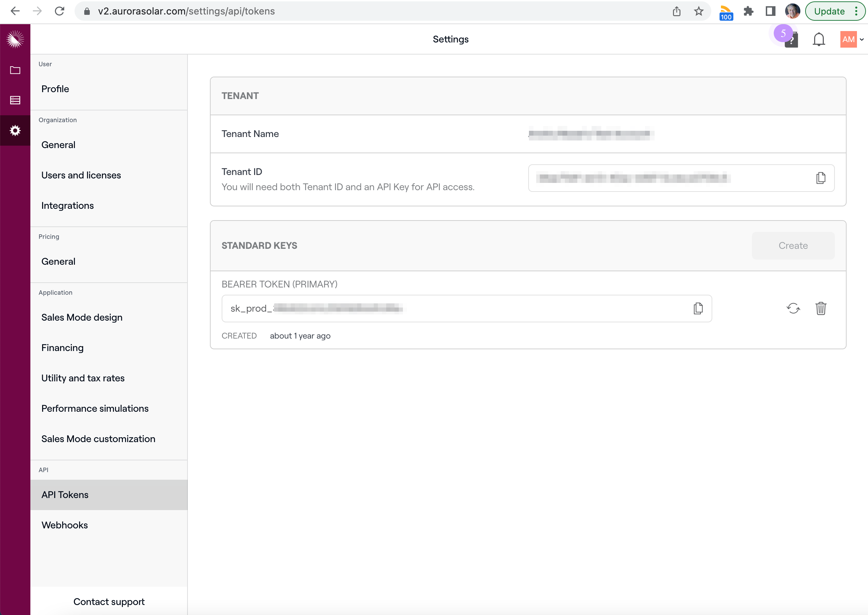Open projects folder in left rail
Image resolution: width=868 pixels, height=615 pixels.
(15, 70)
